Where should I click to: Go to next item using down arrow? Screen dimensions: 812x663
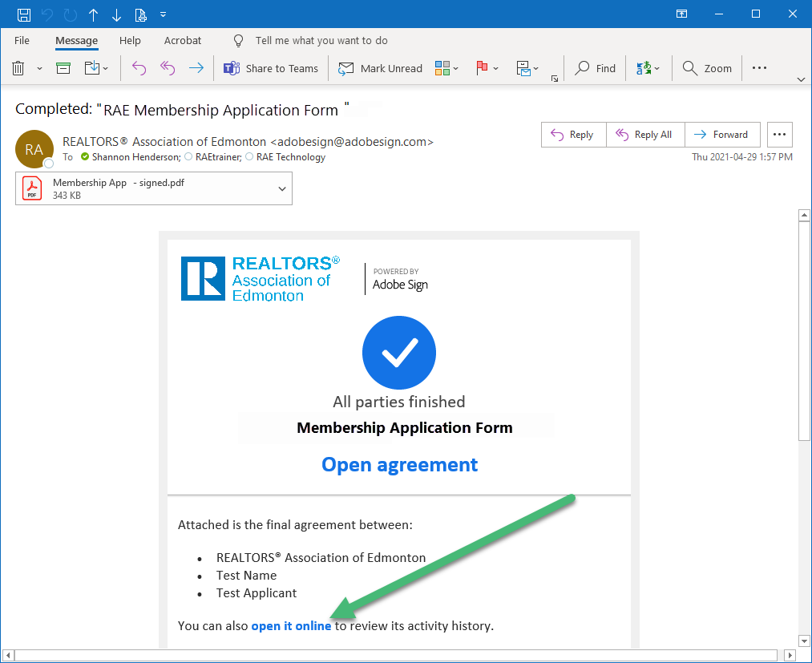click(116, 15)
